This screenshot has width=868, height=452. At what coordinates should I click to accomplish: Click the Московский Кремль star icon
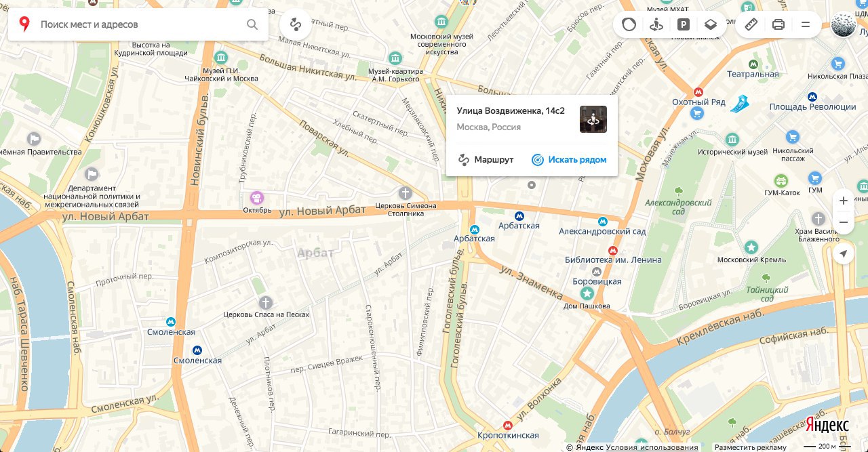751,247
